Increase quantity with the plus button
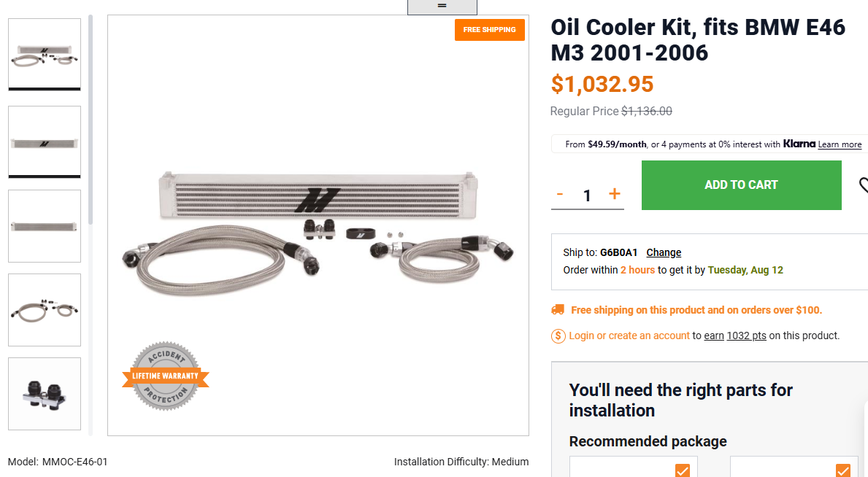This screenshot has height=477, width=868. (x=615, y=193)
